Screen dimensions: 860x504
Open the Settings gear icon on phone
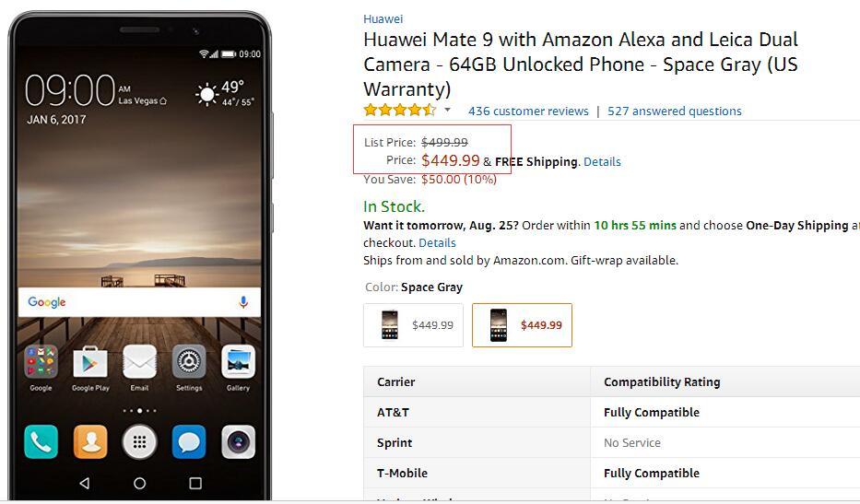(189, 362)
